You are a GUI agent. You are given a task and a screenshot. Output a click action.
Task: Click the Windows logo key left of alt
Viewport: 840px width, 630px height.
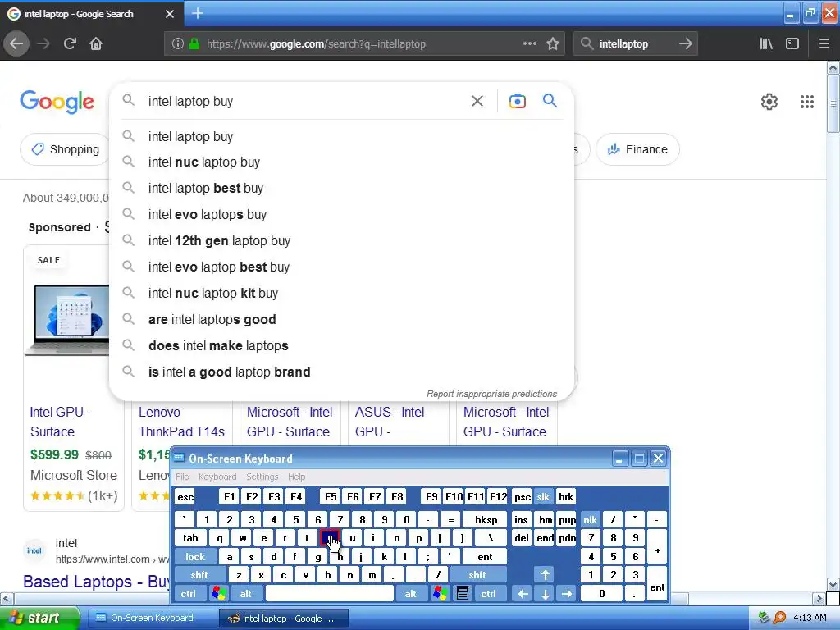[x=218, y=594]
